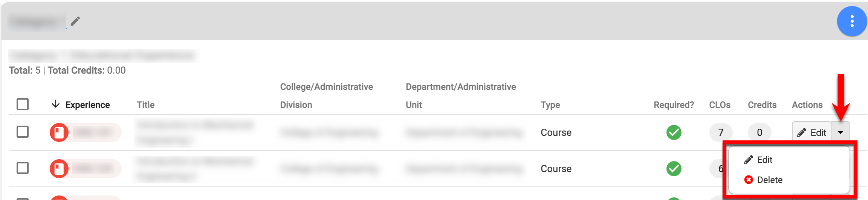The width and height of the screenshot is (868, 200).
Task: Click the CLOs count badge showing 7
Action: point(721,132)
